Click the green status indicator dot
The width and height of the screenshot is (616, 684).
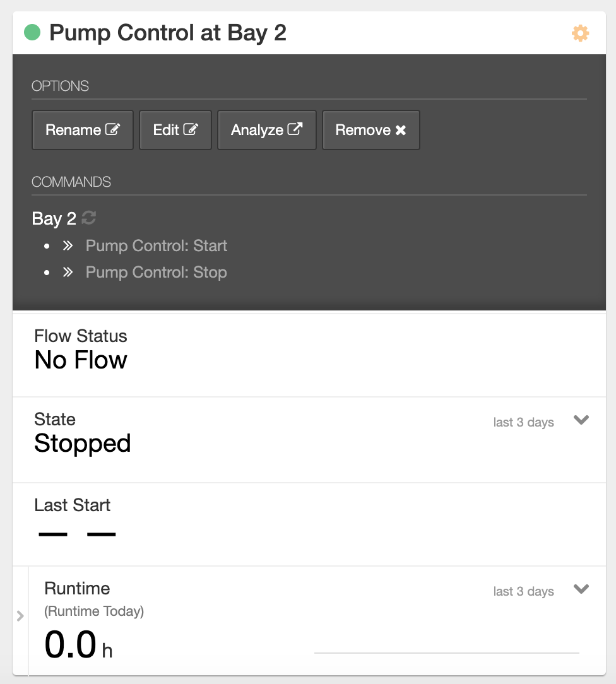[x=32, y=32]
